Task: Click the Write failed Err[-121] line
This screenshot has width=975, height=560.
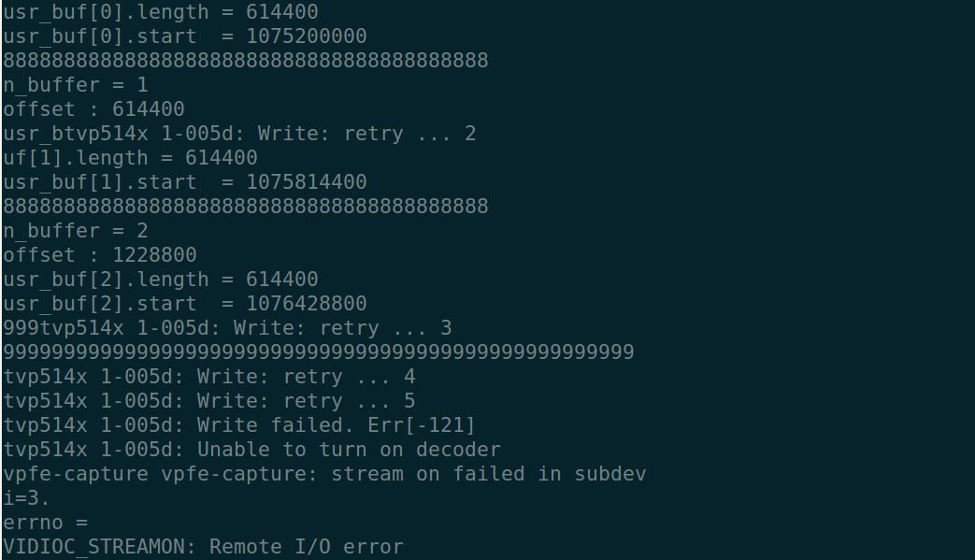Action: 239,425
